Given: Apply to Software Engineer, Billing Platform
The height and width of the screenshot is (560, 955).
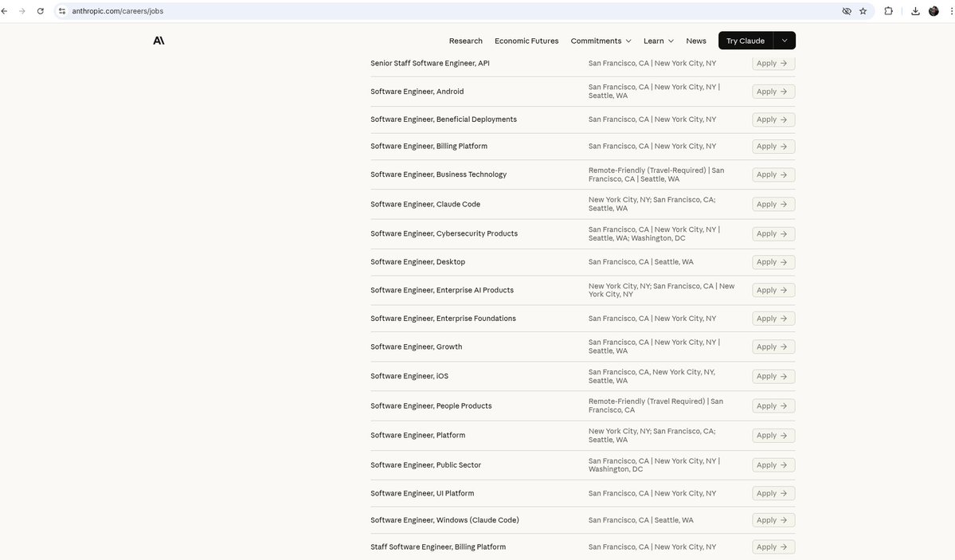Looking at the screenshot, I should pyautogui.click(x=773, y=147).
